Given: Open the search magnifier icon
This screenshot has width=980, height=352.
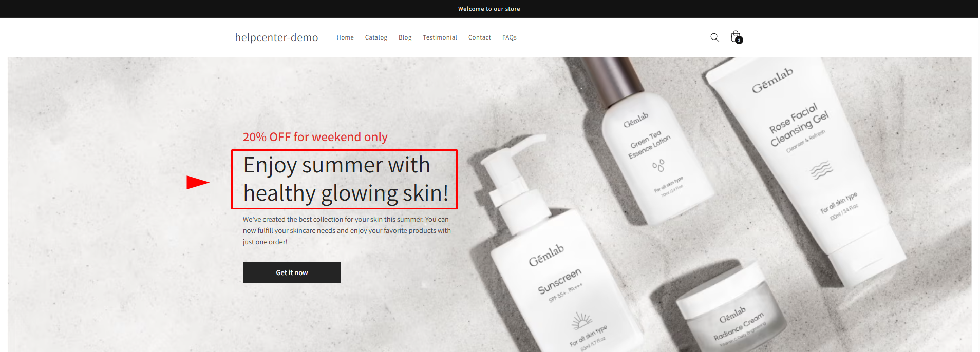Looking at the screenshot, I should point(714,37).
